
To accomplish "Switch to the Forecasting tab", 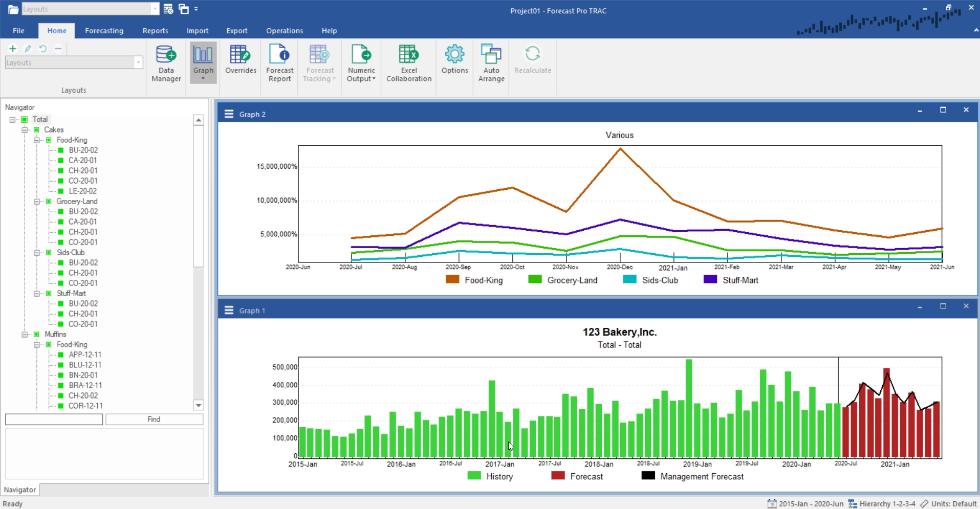I will pos(104,31).
